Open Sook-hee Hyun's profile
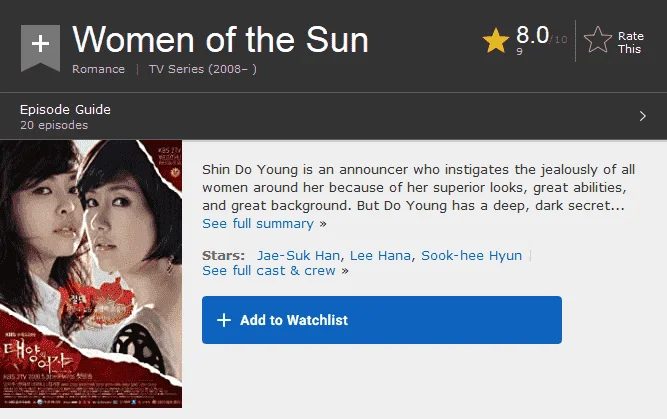The height and width of the screenshot is (419, 667). 471,255
